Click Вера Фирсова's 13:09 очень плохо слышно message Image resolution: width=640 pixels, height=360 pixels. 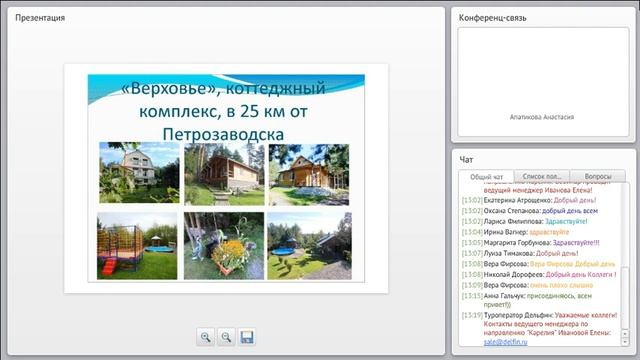coord(527,285)
